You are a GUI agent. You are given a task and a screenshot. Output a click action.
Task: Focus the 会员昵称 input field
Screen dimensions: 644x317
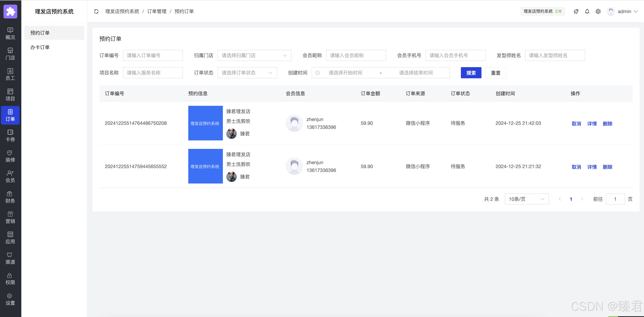tap(356, 55)
